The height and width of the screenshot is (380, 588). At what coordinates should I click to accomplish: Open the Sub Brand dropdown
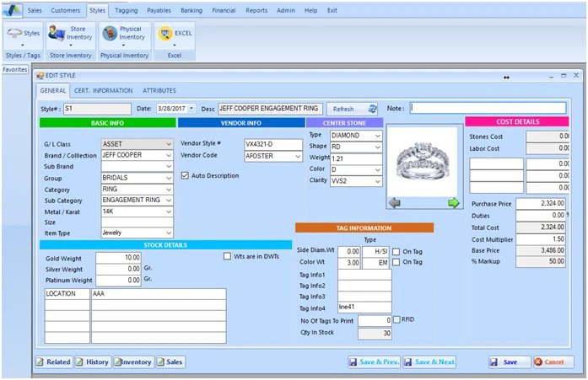(169, 166)
